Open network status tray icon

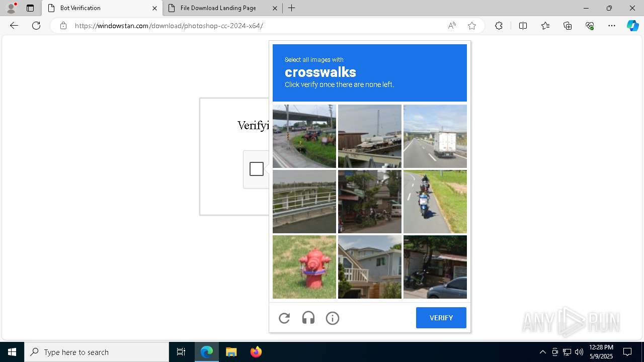[567, 352]
